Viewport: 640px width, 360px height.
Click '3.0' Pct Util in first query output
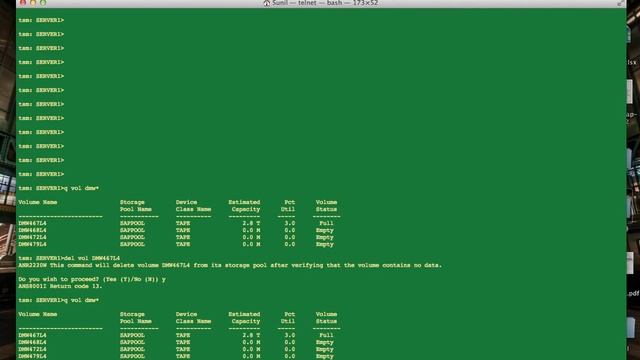point(289,223)
